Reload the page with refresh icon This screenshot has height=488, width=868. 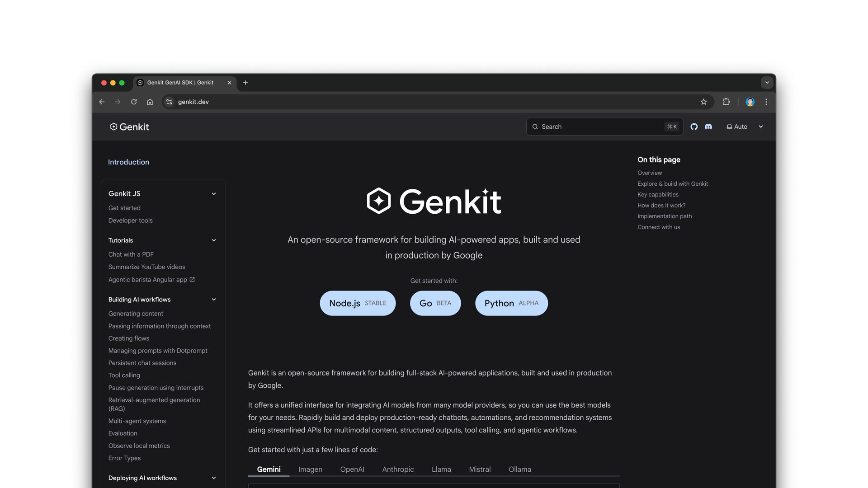point(134,102)
